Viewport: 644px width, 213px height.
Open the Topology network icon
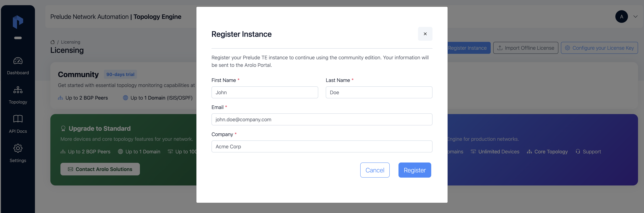18,90
